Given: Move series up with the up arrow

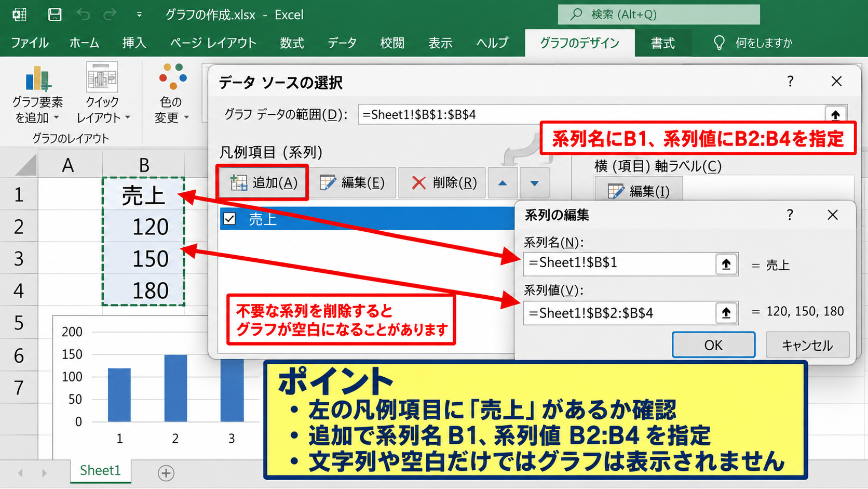Looking at the screenshot, I should pyautogui.click(x=503, y=183).
